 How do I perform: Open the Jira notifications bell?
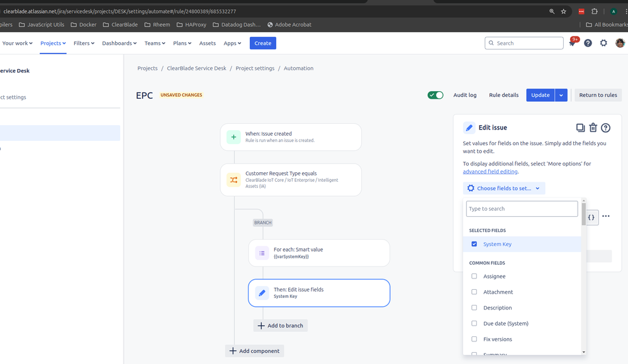573,43
